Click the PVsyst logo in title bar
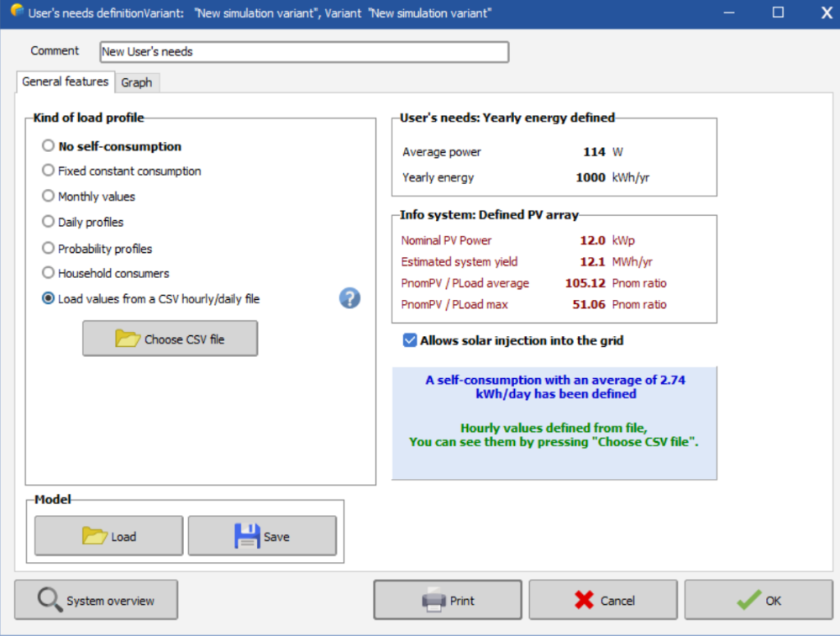840x636 pixels. click(x=15, y=13)
